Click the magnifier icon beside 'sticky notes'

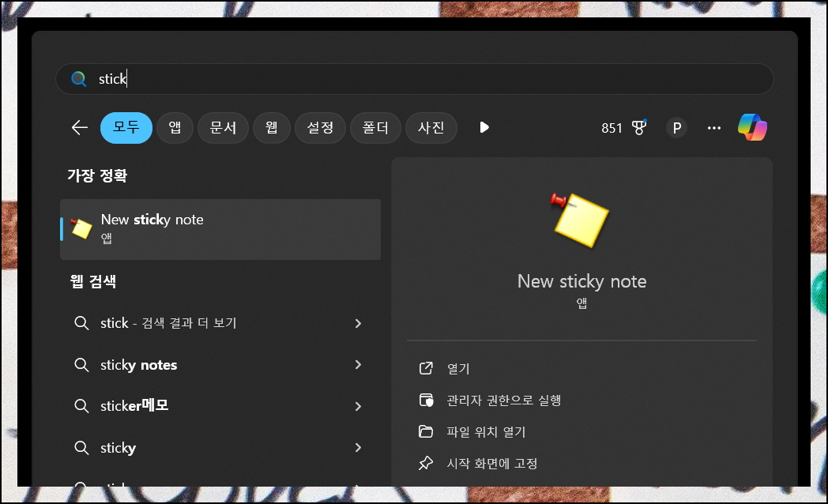click(x=81, y=365)
